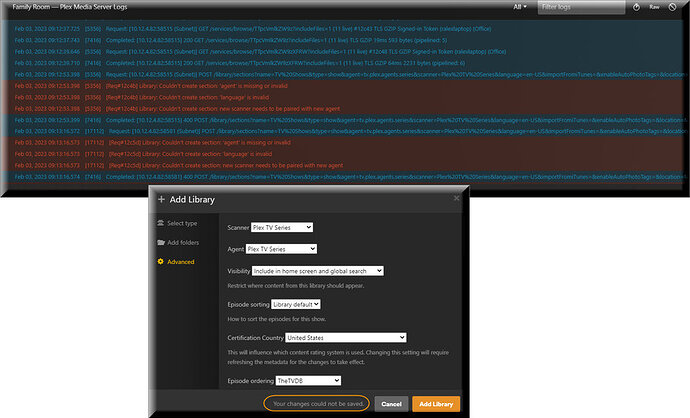Click the circular refresh logs icon
690x418 pixels.
tap(636, 7)
